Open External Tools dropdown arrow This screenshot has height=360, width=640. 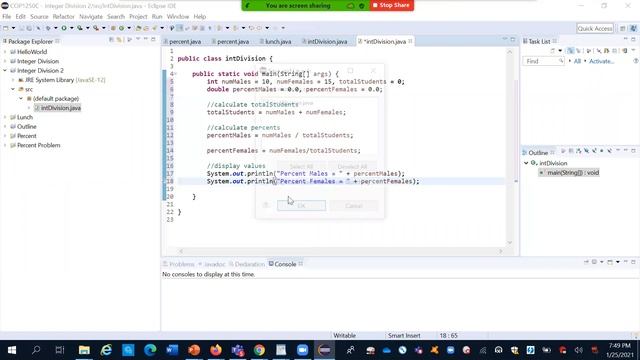pyautogui.click(x=104, y=28)
